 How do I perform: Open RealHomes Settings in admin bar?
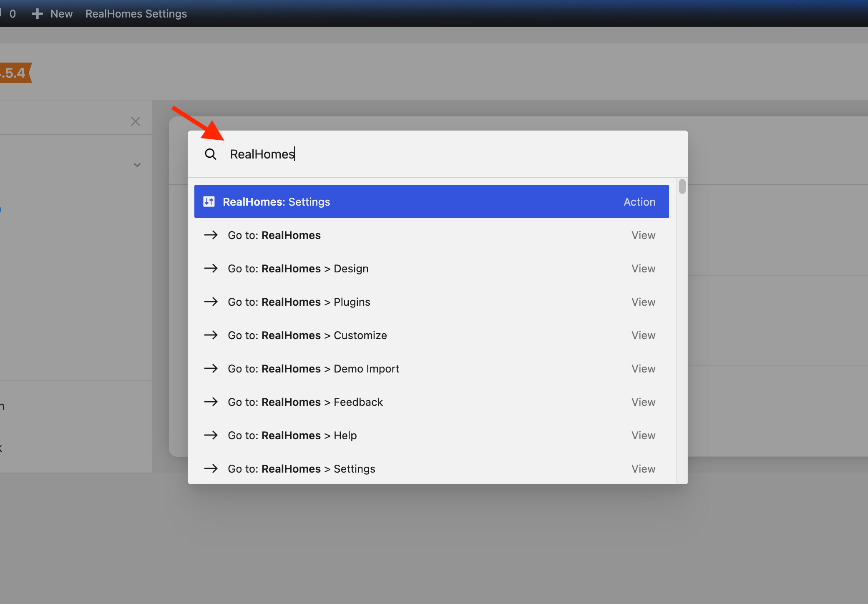(x=136, y=14)
